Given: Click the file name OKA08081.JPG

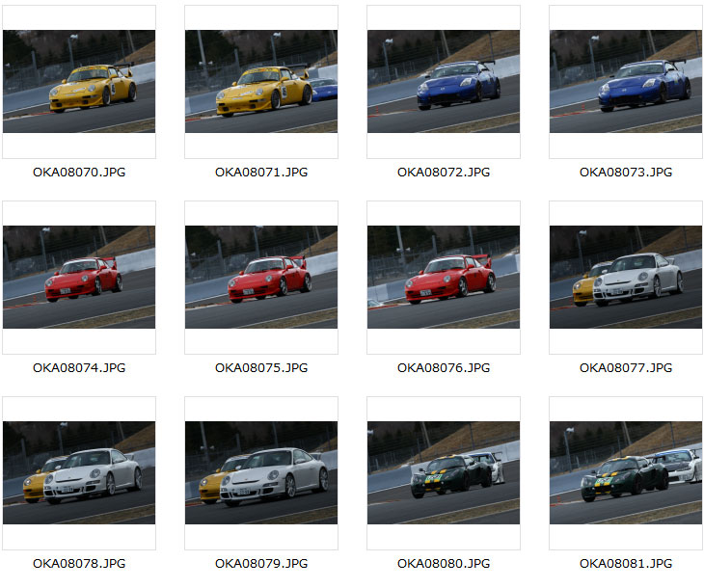Looking at the screenshot, I should pos(626,563).
